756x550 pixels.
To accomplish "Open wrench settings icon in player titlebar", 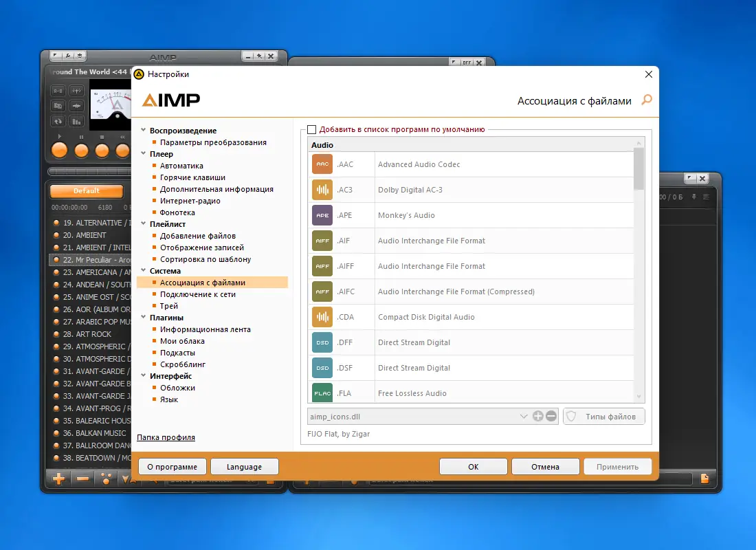I will point(68,56).
